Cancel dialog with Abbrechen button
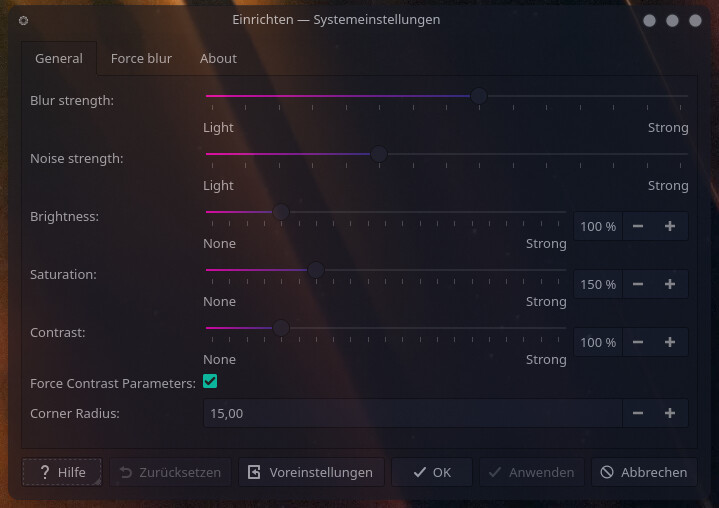Image resolution: width=719 pixels, height=508 pixels. point(644,472)
